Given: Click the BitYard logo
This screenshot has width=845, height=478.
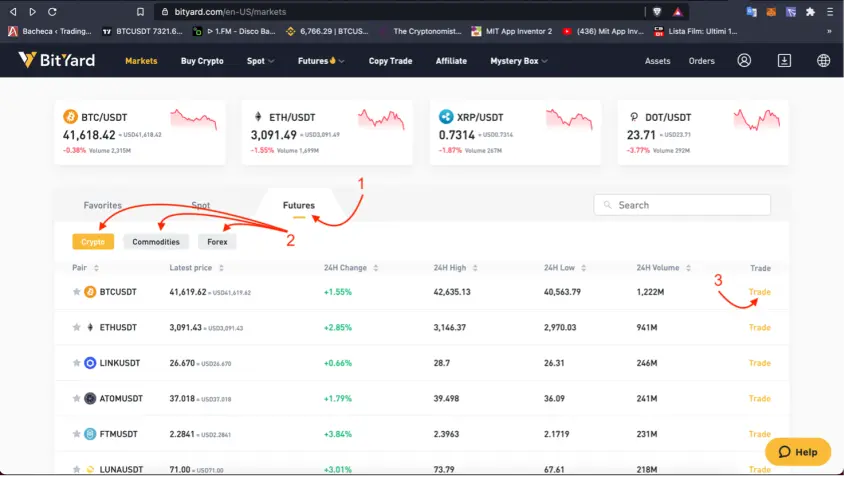Looking at the screenshot, I should click(57, 60).
